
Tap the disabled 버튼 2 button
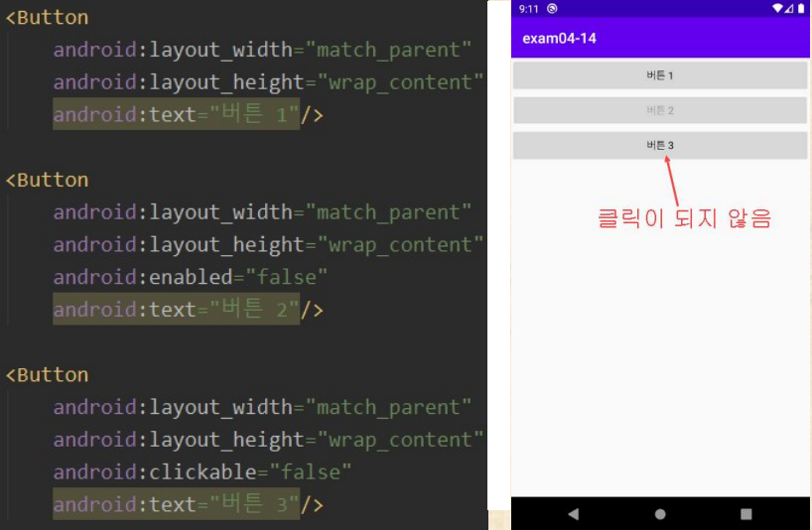(x=660, y=110)
